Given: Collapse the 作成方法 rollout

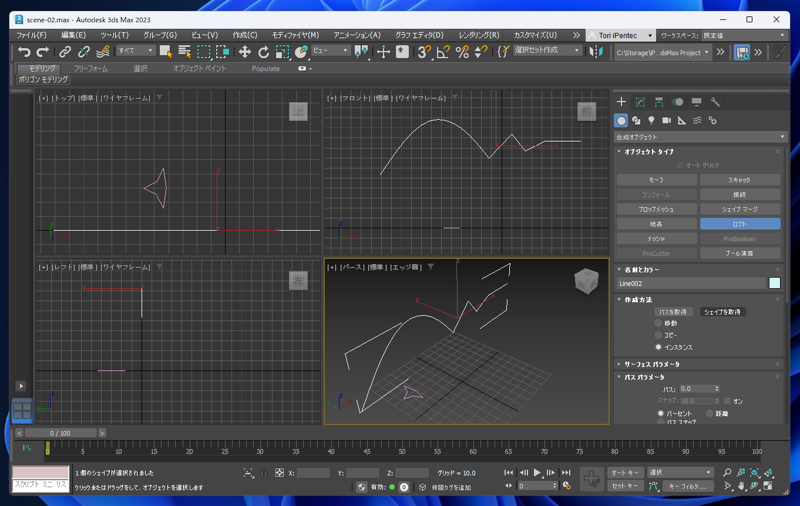Looking at the screenshot, I should (x=638, y=299).
